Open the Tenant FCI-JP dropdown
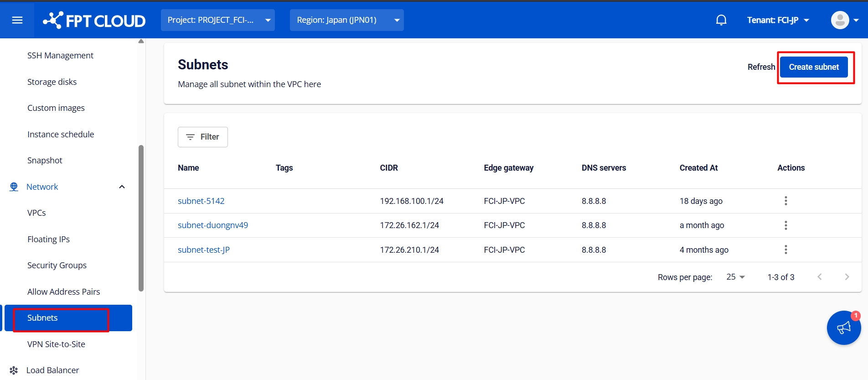The height and width of the screenshot is (380, 868). tap(778, 20)
